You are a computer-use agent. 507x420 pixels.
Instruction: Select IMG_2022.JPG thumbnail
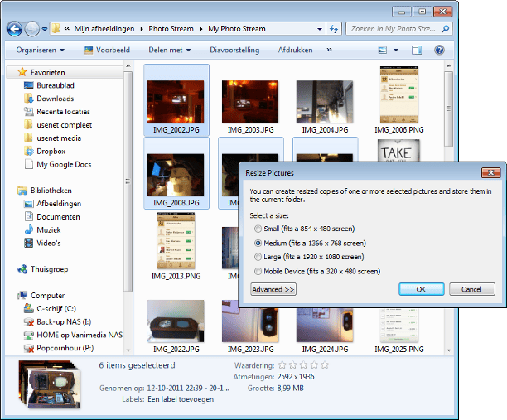point(176,321)
